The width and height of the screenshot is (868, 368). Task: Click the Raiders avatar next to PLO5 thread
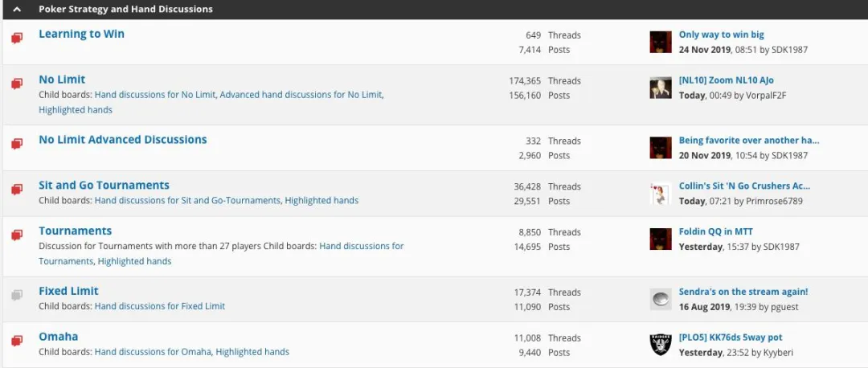(x=661, y=345)
